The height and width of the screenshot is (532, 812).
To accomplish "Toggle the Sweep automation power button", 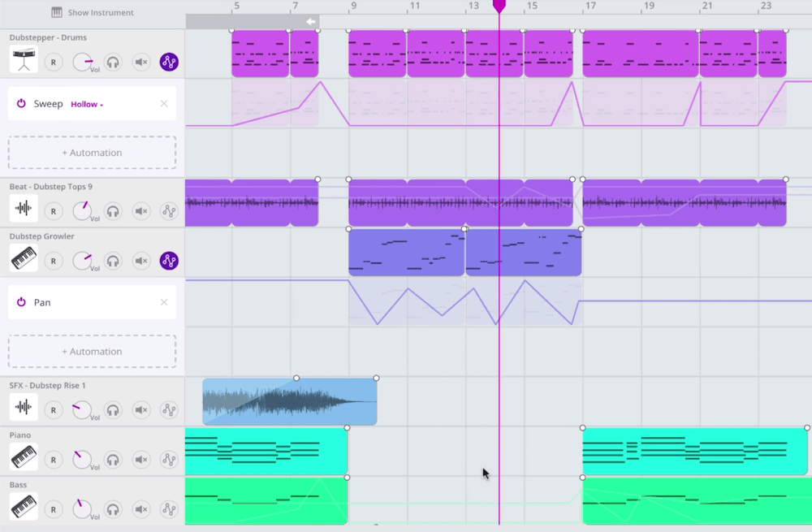I will [20, 103].
